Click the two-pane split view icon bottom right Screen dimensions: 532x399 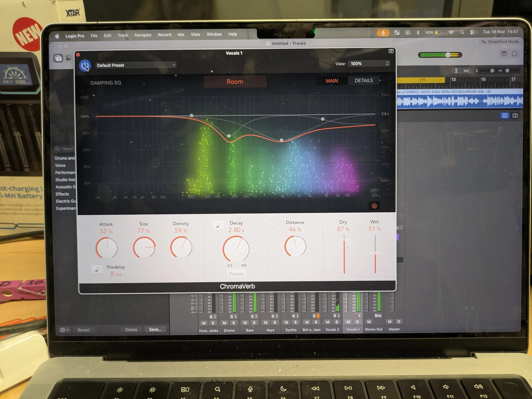point(516,116)
